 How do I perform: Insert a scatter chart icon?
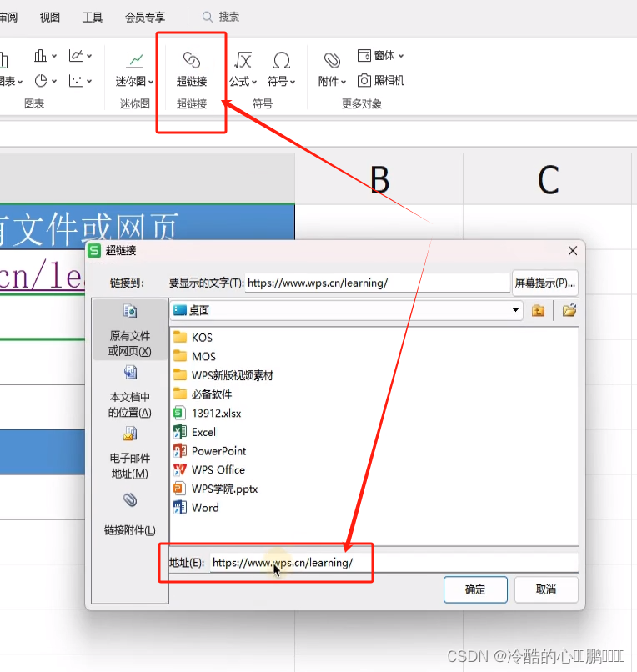coord(75,81)
